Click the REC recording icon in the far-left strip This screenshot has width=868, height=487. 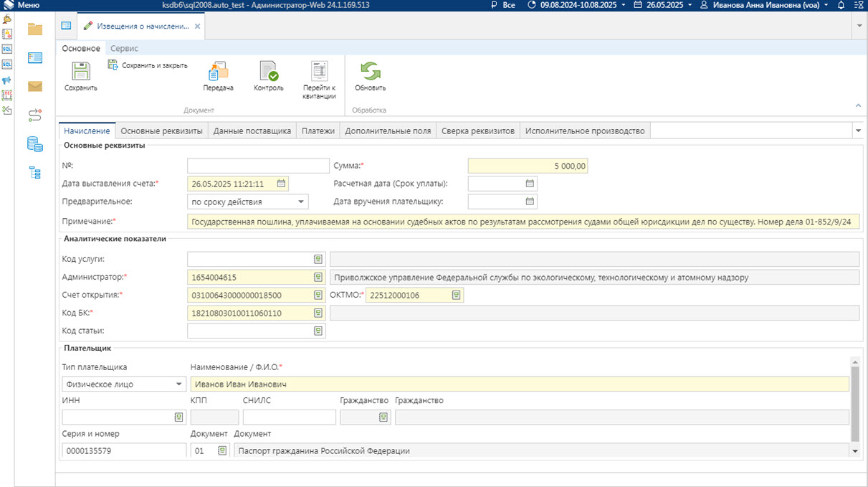click(7, 95)
